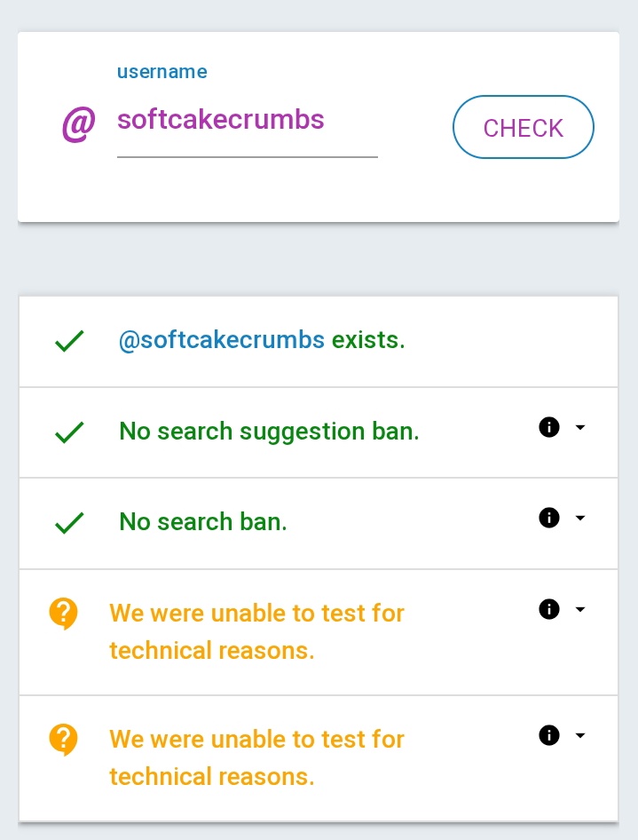This screenshot has width=638, height=840.
Task: Click checkmark icon for No search ban
Action: click(69, 523)
